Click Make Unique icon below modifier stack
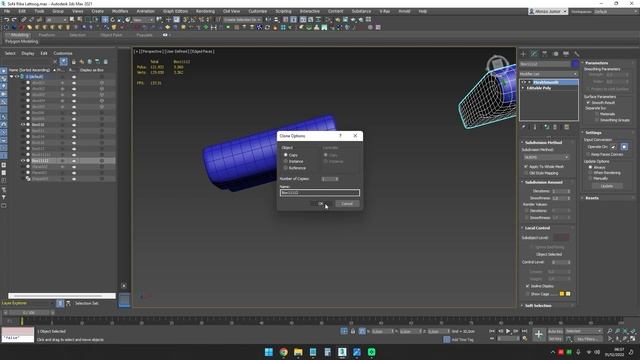The image size is (640, 360). [547, 127]
